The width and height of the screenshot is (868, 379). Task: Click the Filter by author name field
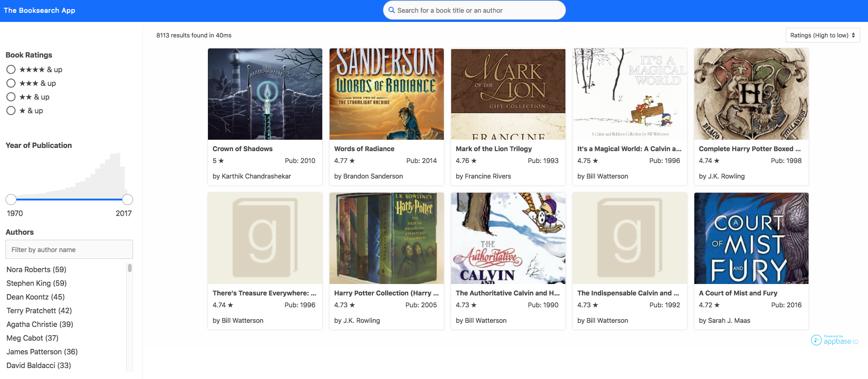click(x=69, y=249)
